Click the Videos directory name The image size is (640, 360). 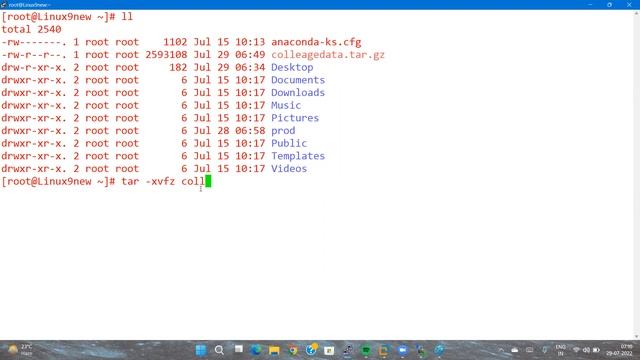tap(289, 169)
